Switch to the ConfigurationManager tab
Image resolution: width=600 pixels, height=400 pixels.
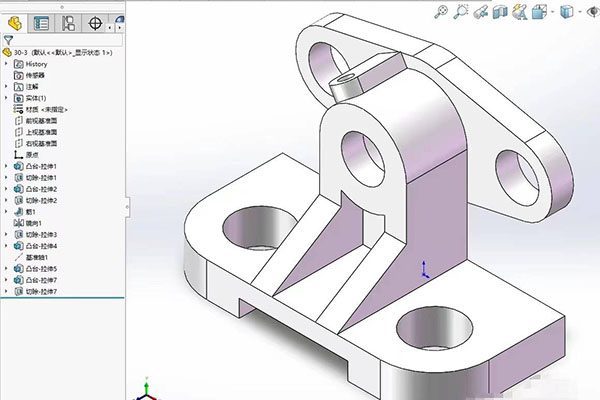[68, 23]
